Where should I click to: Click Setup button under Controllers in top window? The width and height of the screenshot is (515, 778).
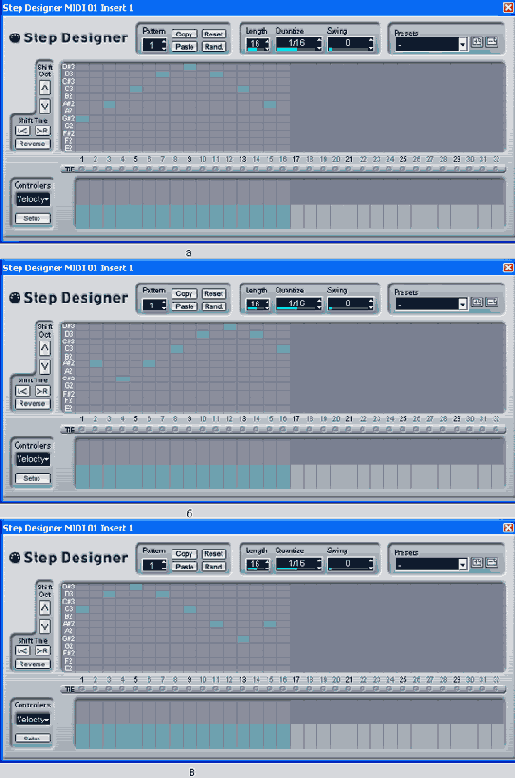coord(33,218)
